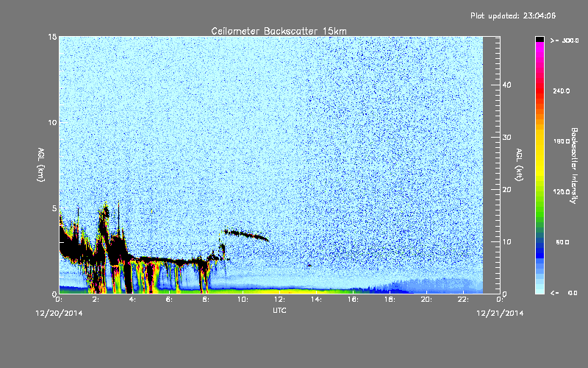Select the '60.0' colorbar value
The width and height of the screenshot is (588, 368).
click(562, 242)
